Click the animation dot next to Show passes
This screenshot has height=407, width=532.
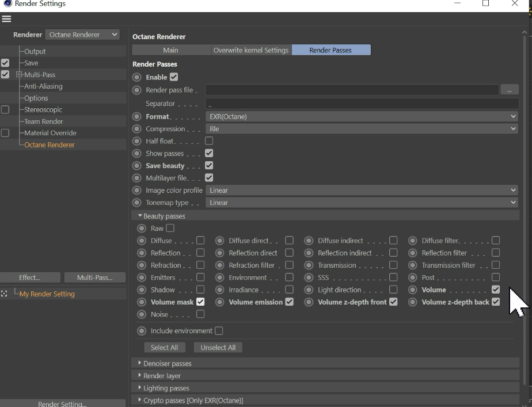[136, 153]
